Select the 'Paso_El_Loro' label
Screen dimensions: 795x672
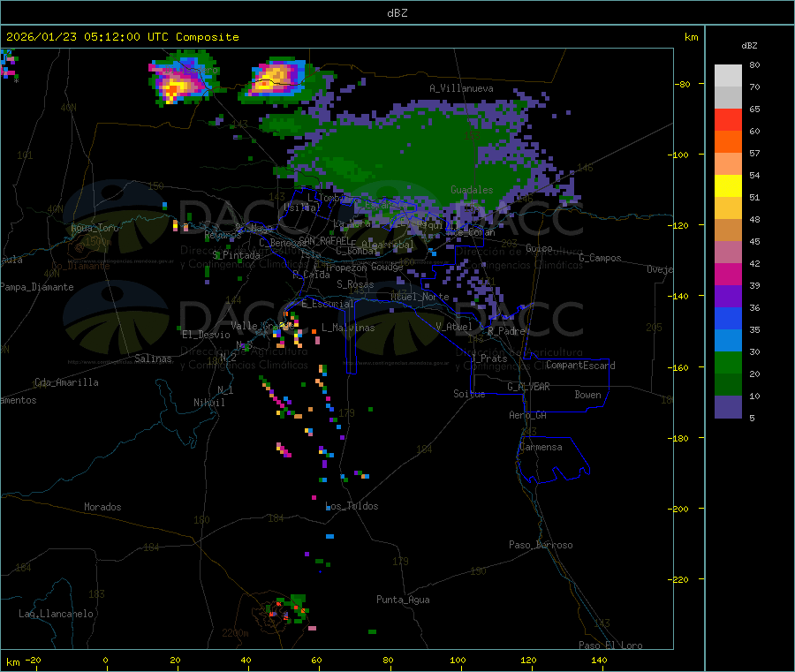click(x=610, y=646)
